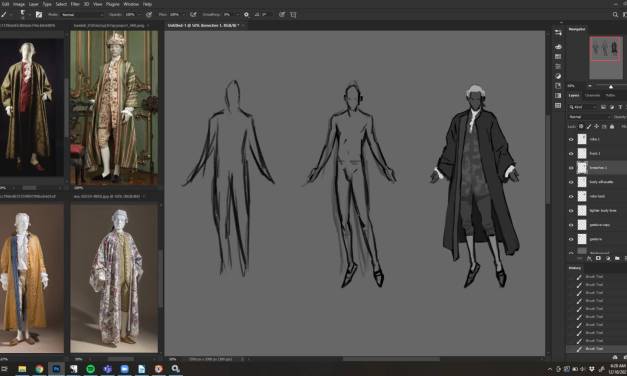Select the body silhouette layer name
This screenshot has width=627, height=376.
[x=601, y=182]
